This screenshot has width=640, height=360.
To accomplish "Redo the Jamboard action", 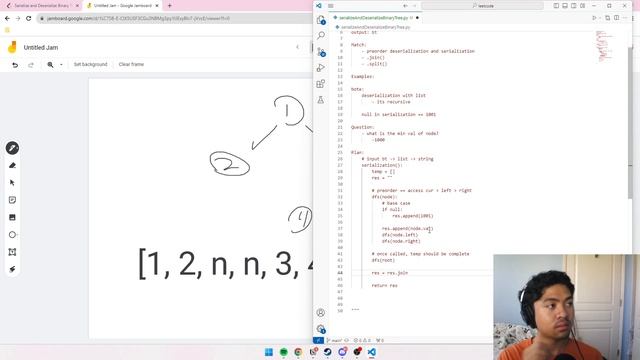I will click(x=31, y=64).
